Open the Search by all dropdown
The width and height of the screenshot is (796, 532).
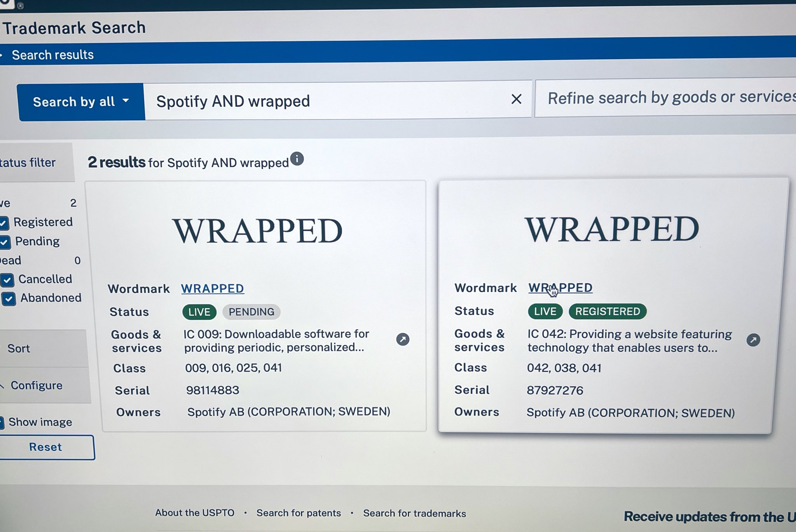81,102
